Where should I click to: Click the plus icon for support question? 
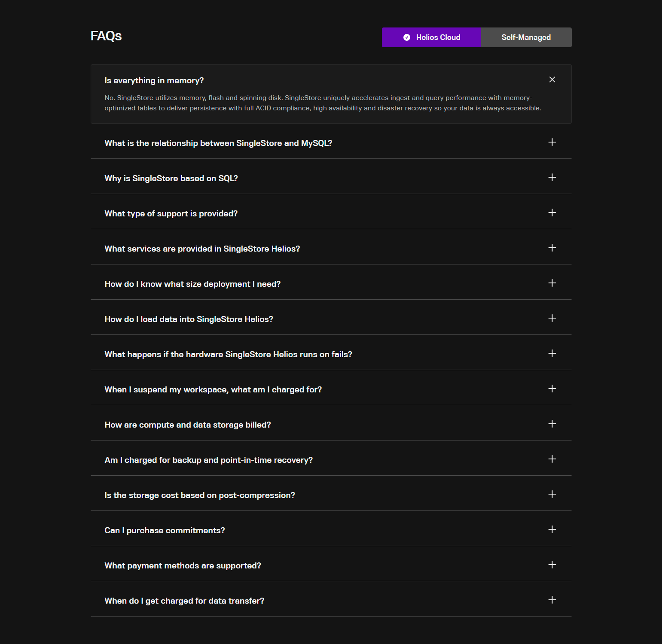click(x=552, y=213)
